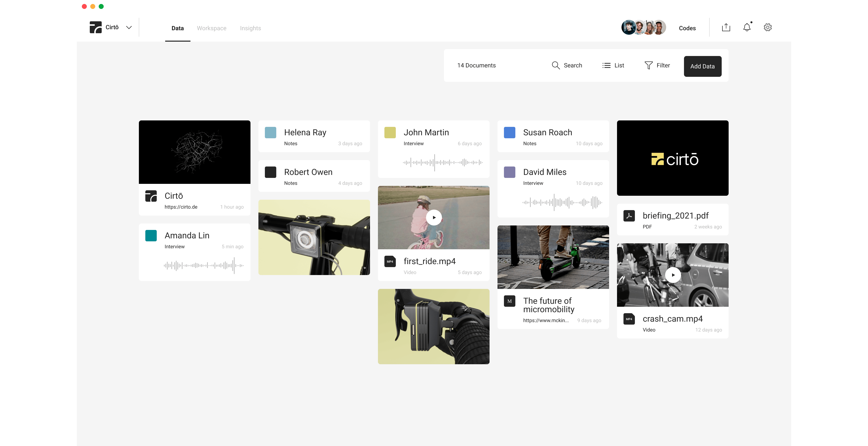Click Amanda Lin teal color swatch
Image resolution: width=868 pixels, height=446 pixels.
(151, 236)
